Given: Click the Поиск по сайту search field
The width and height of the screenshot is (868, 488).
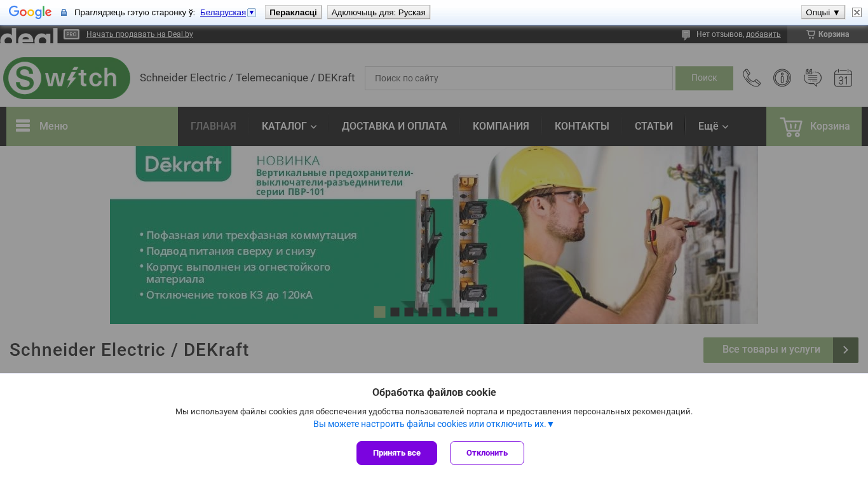Looking at the screenshot, I should tap(519, 78).
